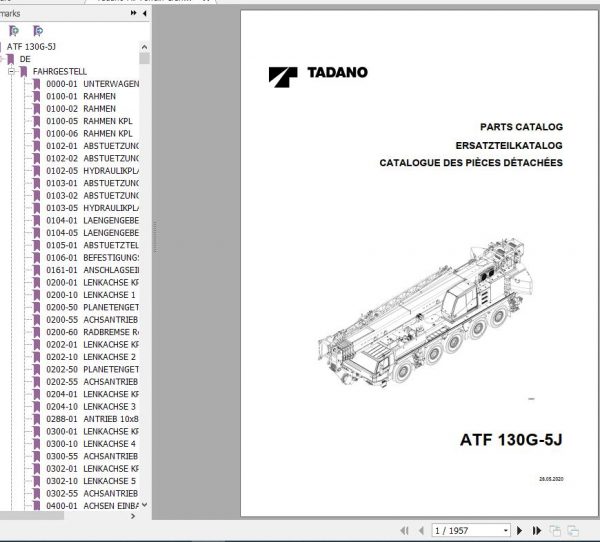Open bookmark 0103-02 ABSTUETZUNG
600x542 pixels.
[92, 196]
